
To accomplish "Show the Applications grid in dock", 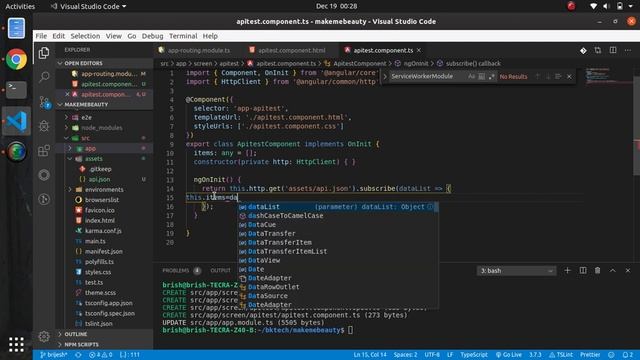I will click(16, 344).
